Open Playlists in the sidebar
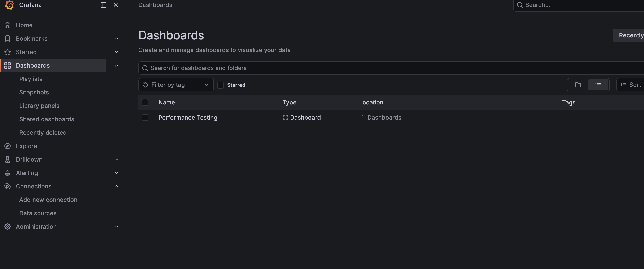 (x=31, y=79)
